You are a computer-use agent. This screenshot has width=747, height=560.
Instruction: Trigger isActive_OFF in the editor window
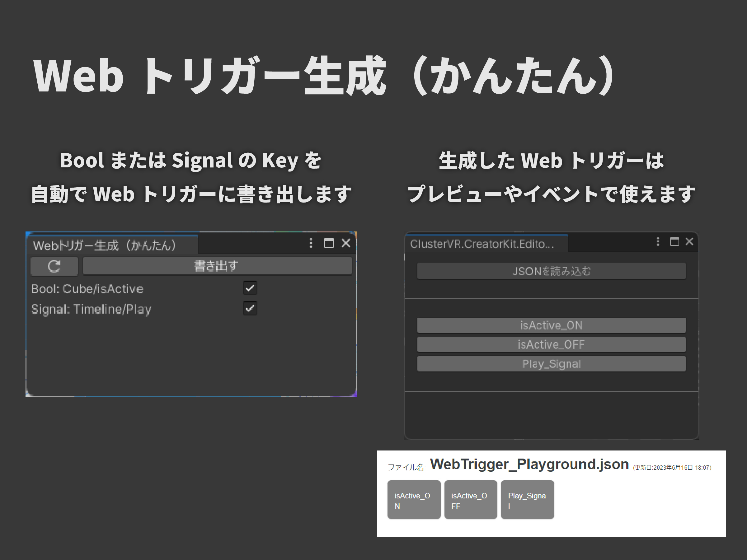click(x=551, y=345)
